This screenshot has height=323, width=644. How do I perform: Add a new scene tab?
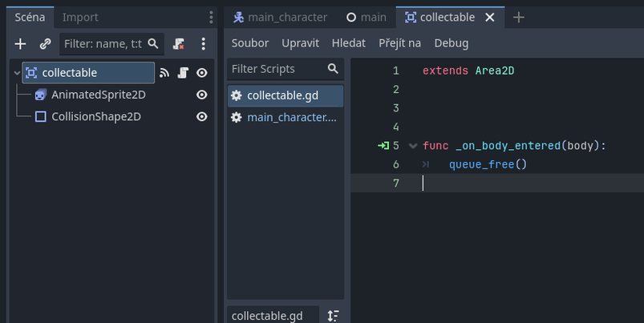[x=519, y=18]
